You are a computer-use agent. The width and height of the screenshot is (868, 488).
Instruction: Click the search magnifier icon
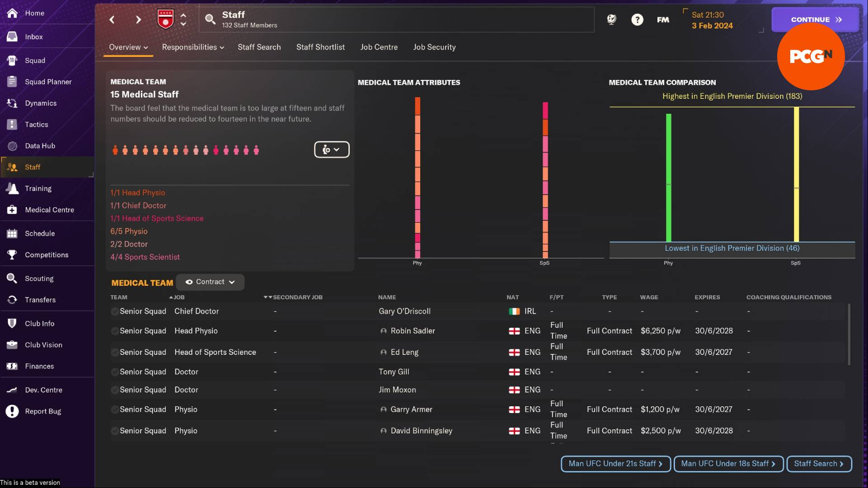[x=210, y=19]
